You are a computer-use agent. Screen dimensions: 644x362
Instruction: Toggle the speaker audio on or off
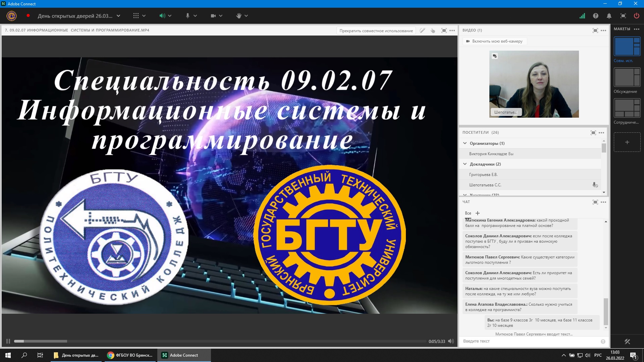tap(162, 16)
